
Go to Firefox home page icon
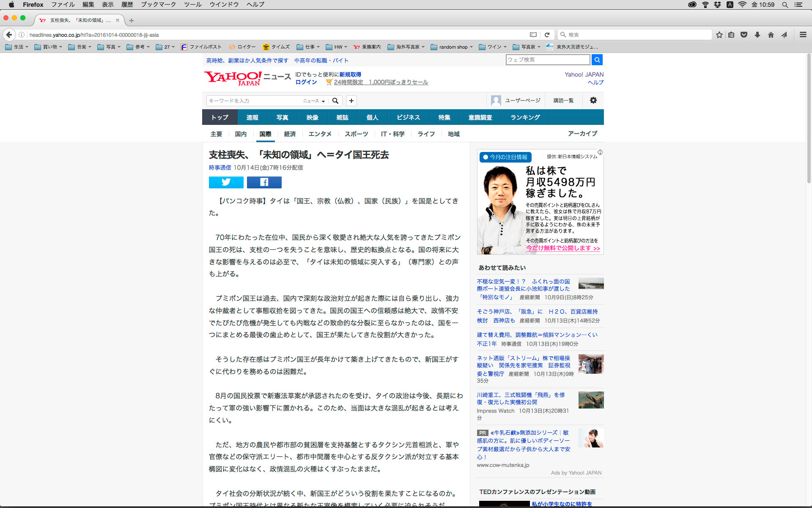coord(771,35)
